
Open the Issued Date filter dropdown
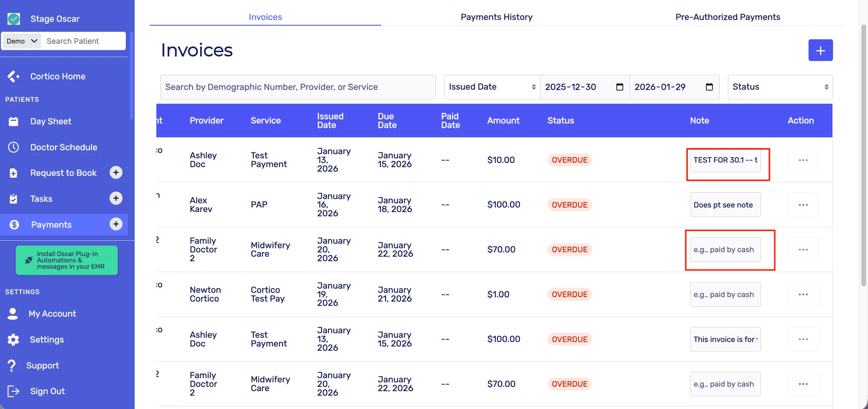[x=492, y=87]
